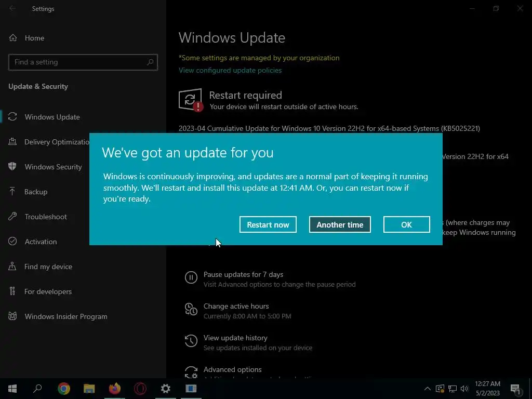
Task: Choose Another time in update dialog
Action: [x=340, y=224]
